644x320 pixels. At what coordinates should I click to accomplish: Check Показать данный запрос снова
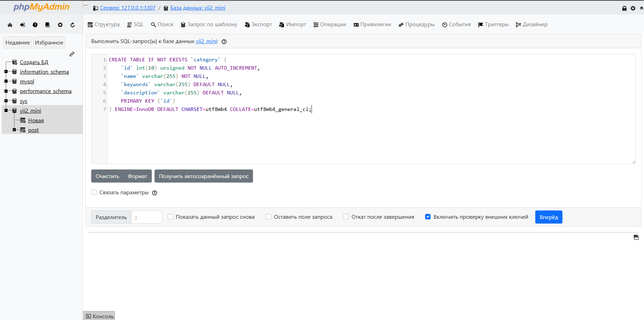(x=170, y=217)
